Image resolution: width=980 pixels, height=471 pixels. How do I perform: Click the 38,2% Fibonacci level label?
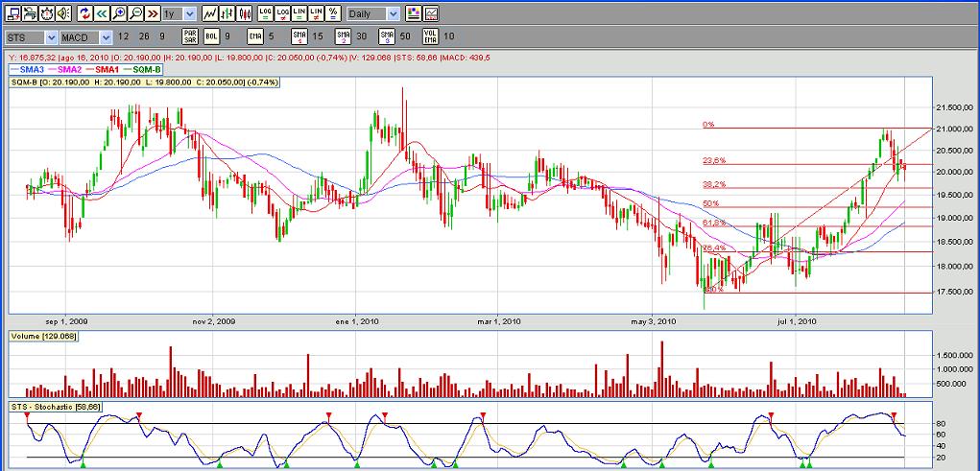(x=714, y=185)
